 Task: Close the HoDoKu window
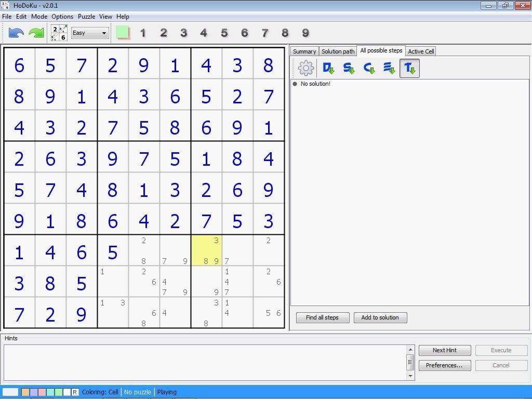523,5
